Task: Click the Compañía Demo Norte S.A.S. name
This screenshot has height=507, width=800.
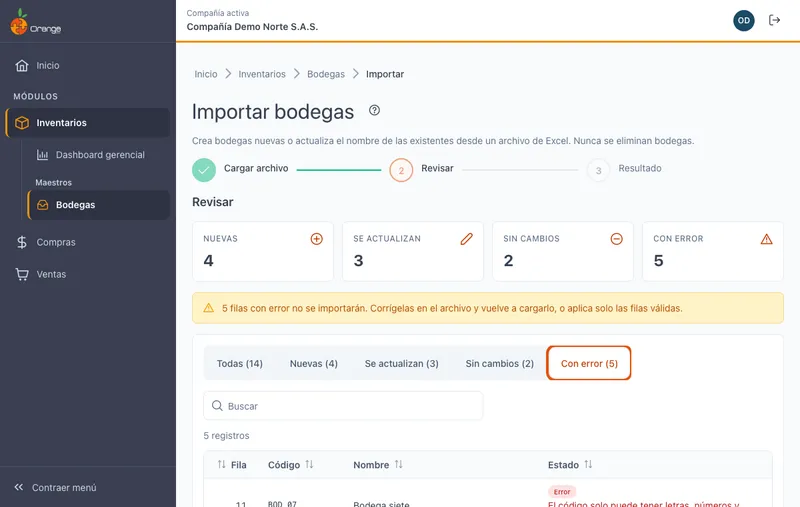Action: [x=252, y=27]
